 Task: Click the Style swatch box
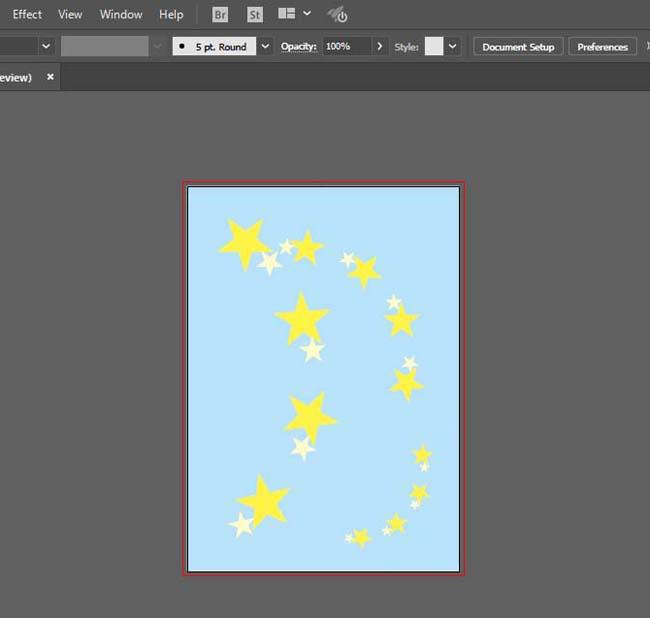434,46
